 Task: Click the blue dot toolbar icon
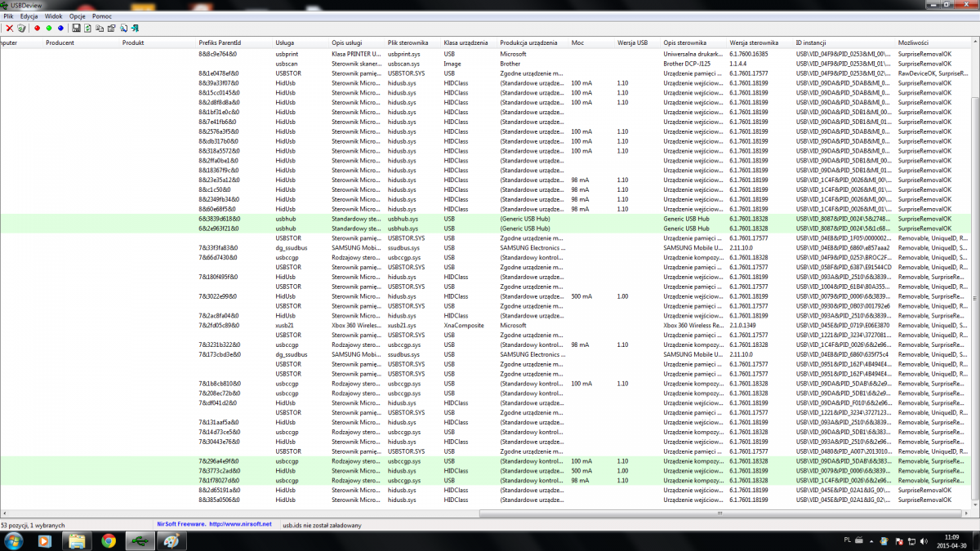(60, 28)
